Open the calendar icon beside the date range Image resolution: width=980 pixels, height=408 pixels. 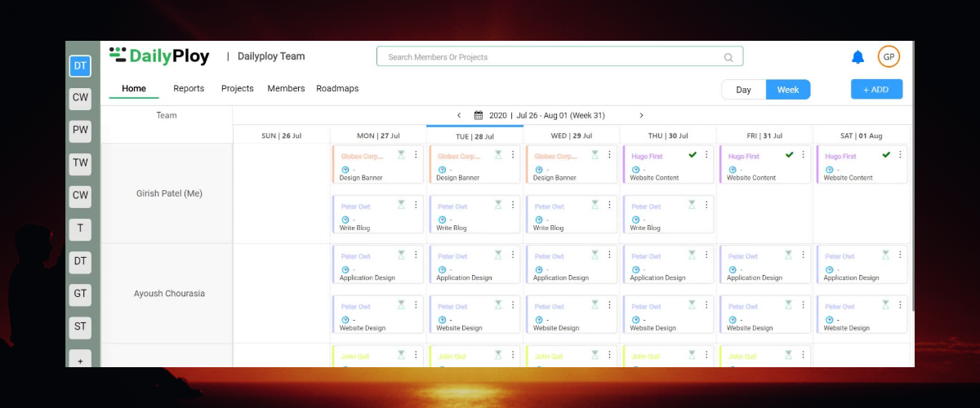point(479,116)
